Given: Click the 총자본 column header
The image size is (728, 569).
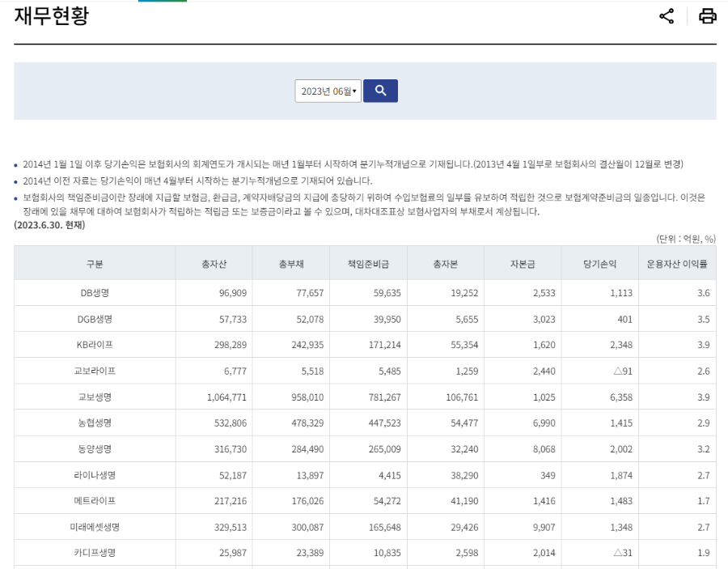Looking at the screenshot, I should (446, 264).
